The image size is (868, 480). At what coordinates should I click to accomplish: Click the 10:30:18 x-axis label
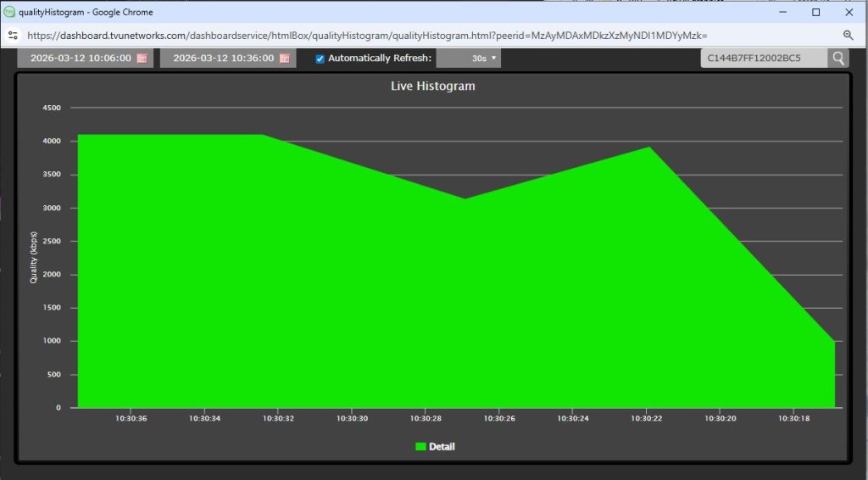pyautogui.click(x=793, y=419)
